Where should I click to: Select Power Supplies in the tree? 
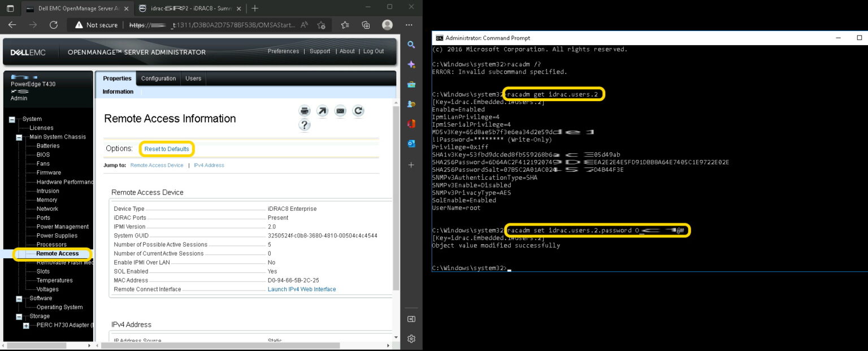tap(57, 236)
